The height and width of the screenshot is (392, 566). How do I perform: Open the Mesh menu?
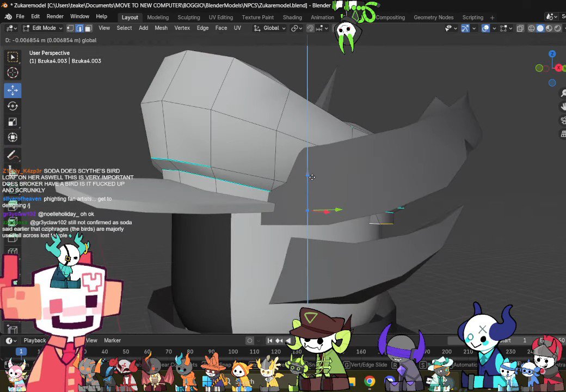(x=161, y=28)
